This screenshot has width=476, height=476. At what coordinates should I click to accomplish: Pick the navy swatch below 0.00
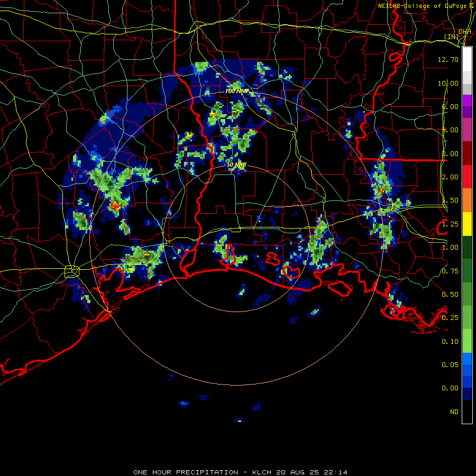click(467, 393)
